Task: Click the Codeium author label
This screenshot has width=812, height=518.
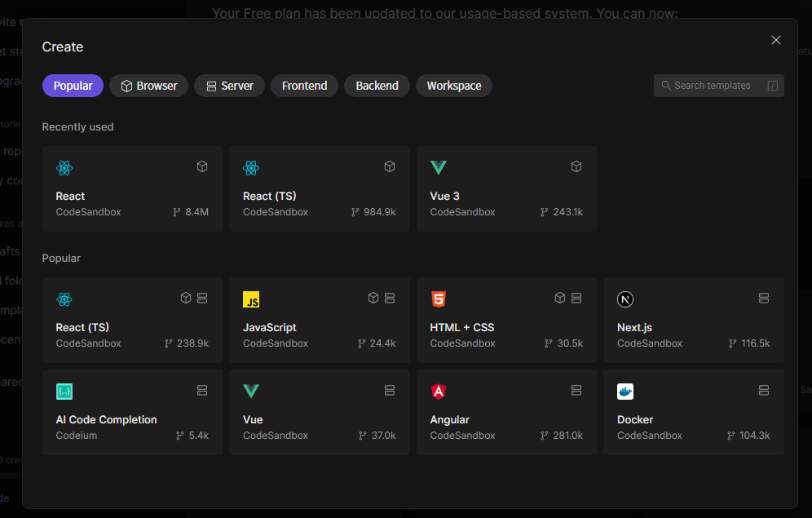Action: (76, 436)
